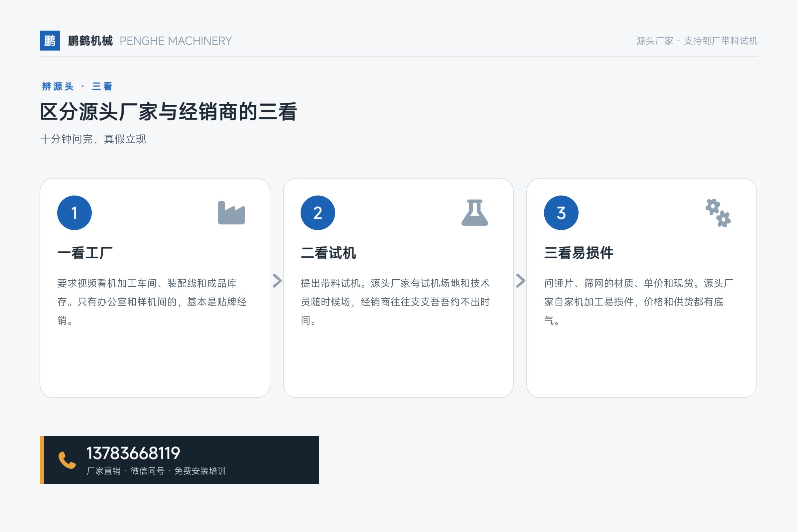Click the flask icon in card 2
This screenshot has width=798, height=532.
(475, 213)
